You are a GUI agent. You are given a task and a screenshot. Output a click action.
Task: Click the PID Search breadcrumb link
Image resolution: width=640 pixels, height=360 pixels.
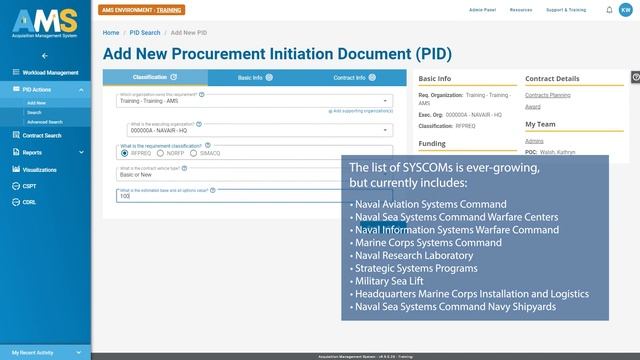click(145, 33)
